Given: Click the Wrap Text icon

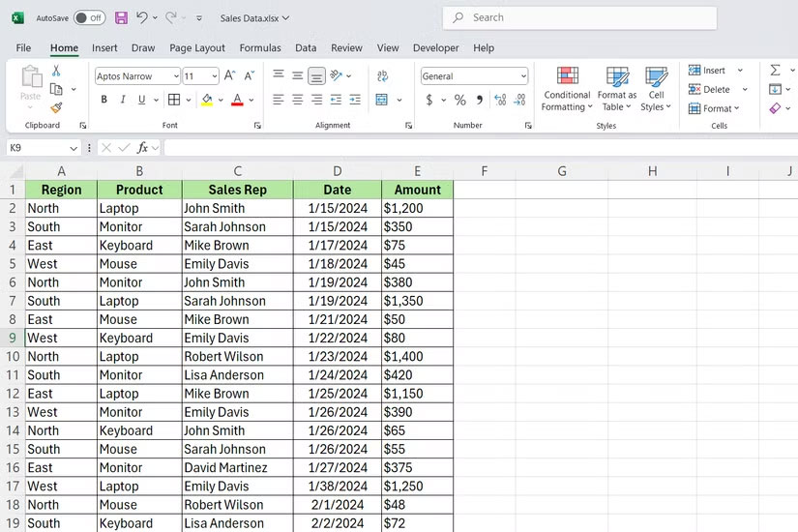Looking at the screenshot, I should click(x=382, y=75).
